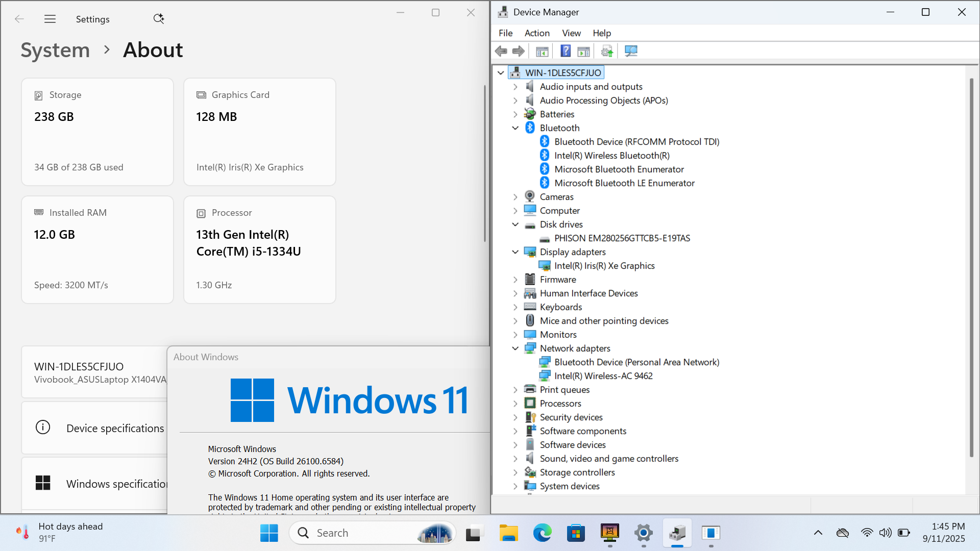
Task: Click the Processor i5-1334U card
Action: pyautogui.click(x=259, y=249)
